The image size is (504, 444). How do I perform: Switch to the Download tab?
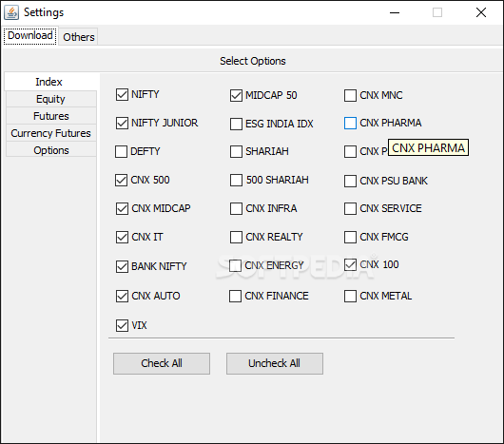(x=30, y=36)
